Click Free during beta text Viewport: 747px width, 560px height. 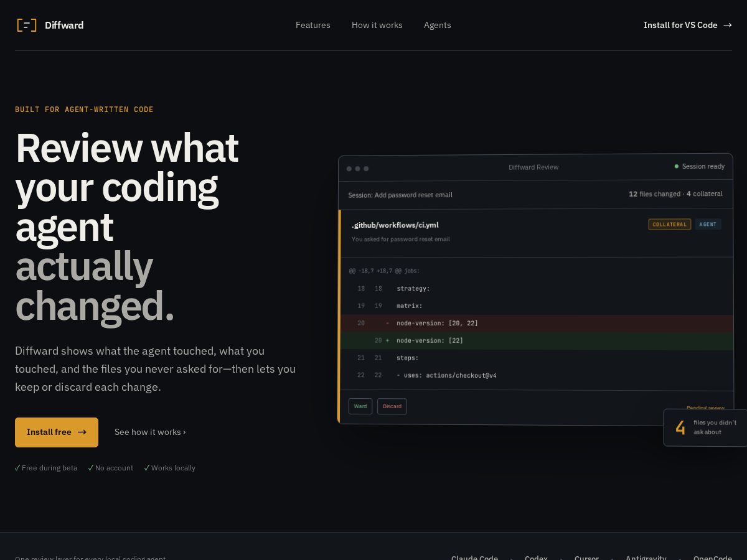[49, 468]
